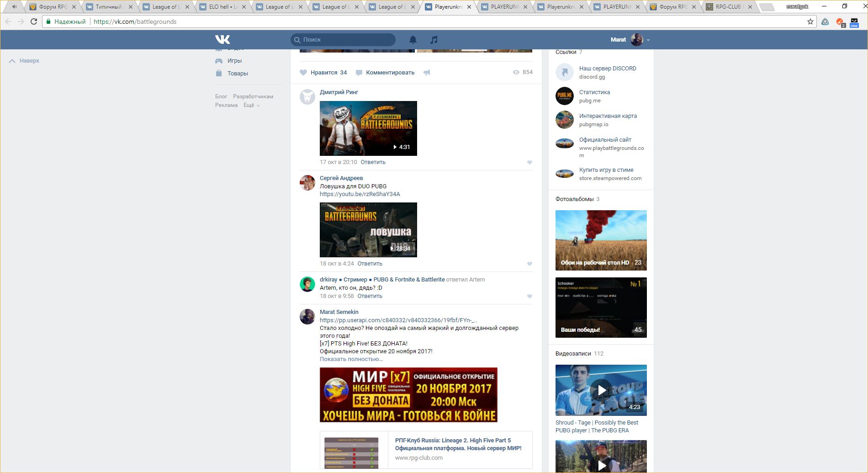Play the Ловушка video thumbnail

(x=368, y=230)
